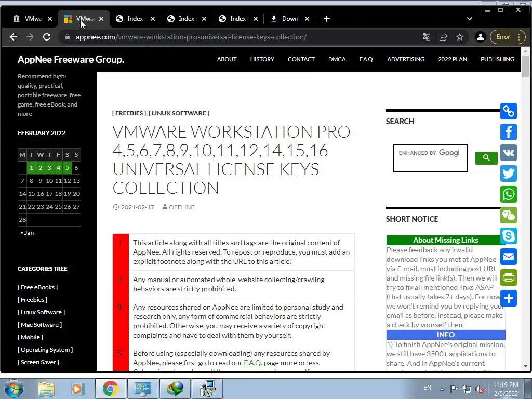Copy link via the share sidebar
Screen dimensions: 532x399
point(509,111)
